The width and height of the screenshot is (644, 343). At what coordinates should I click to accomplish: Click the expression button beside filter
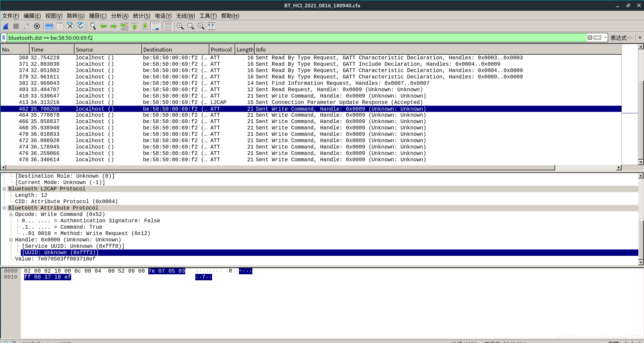(x=621, y=38)
